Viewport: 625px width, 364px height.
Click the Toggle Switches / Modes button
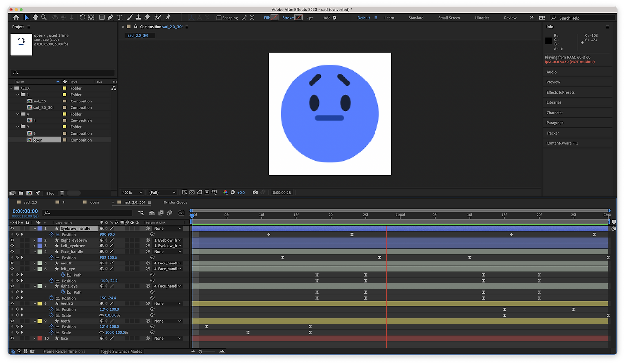[x=121, y=351]
